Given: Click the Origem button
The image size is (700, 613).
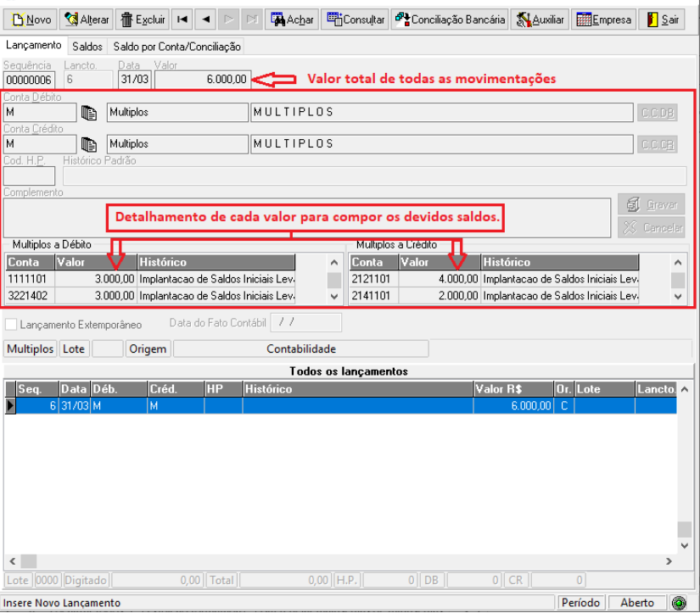Looking at the screenshot, I should [148, 348].
